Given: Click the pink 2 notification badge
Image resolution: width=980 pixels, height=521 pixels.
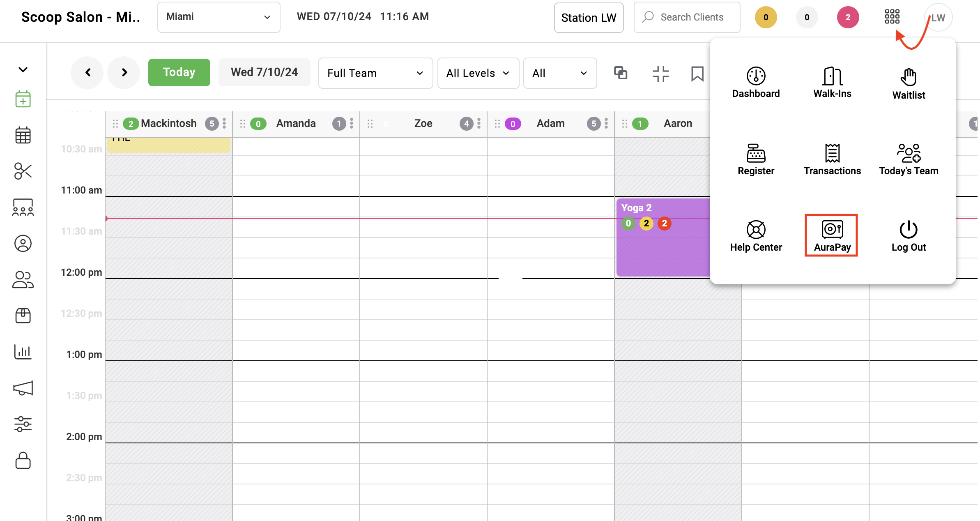Looking at the screenshot, I should [848, 17].
